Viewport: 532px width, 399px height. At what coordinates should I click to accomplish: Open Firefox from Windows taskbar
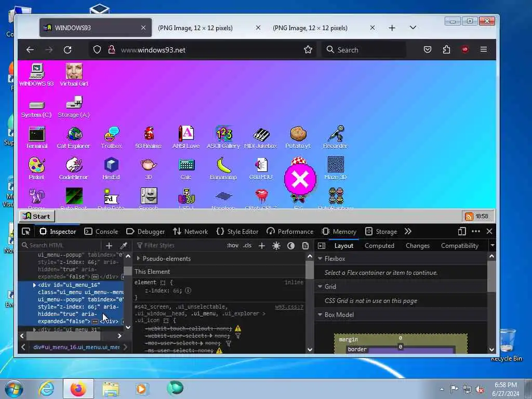click(78, 389)
